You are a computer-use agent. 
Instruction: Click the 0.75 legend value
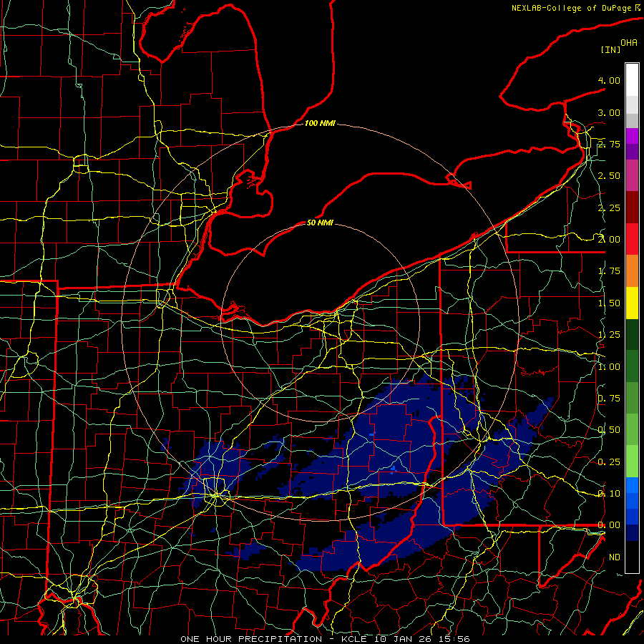click(609, 399)
